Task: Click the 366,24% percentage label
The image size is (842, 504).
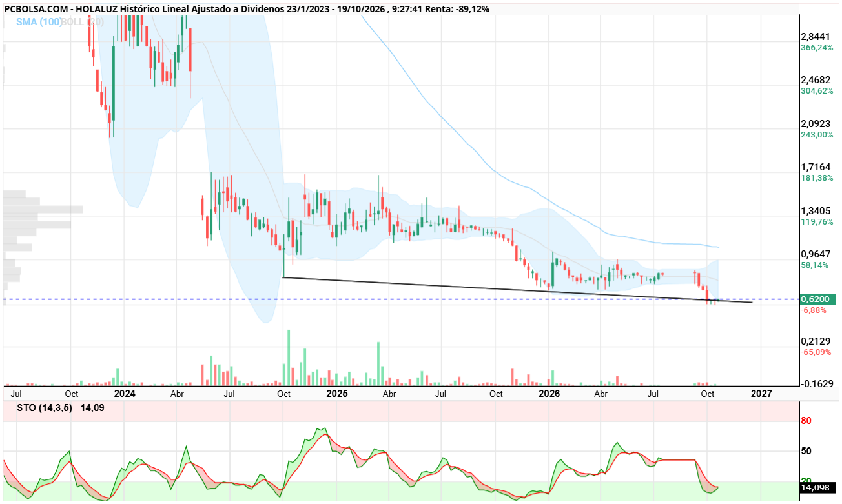Action: click(x=817, y=48)
